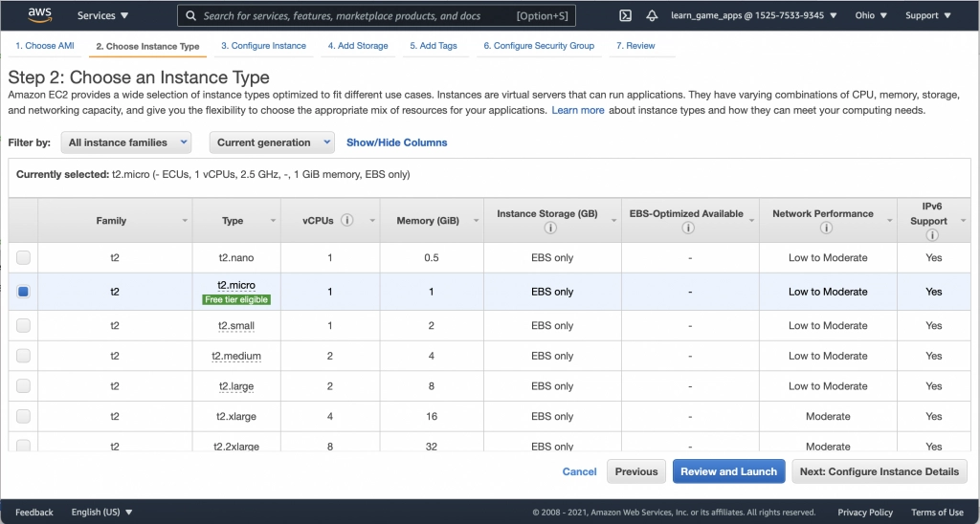
Task: Click the t2.xlarge type cell
Action: (236, 416)
